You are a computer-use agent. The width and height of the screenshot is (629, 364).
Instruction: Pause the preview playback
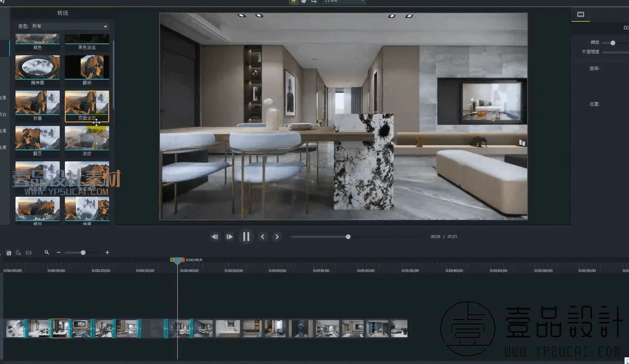point(246,237)
